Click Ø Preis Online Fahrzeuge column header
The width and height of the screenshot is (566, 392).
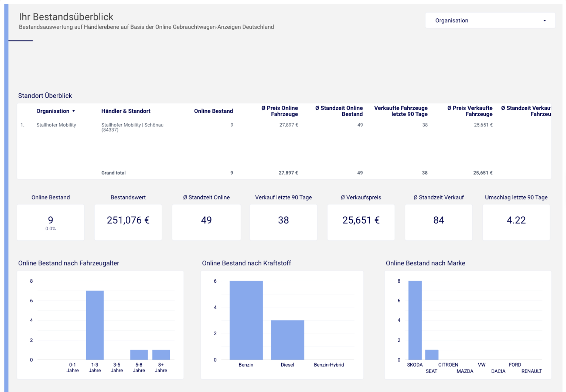[280, 111]
